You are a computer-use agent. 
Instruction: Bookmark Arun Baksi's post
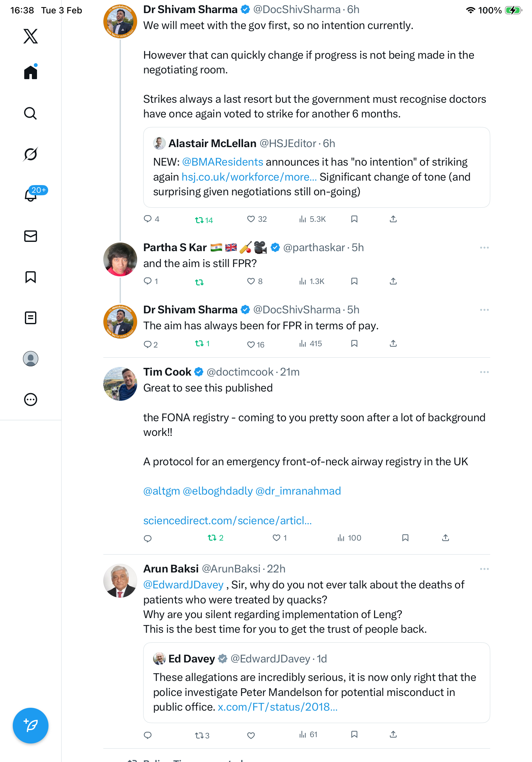[354, 735]
